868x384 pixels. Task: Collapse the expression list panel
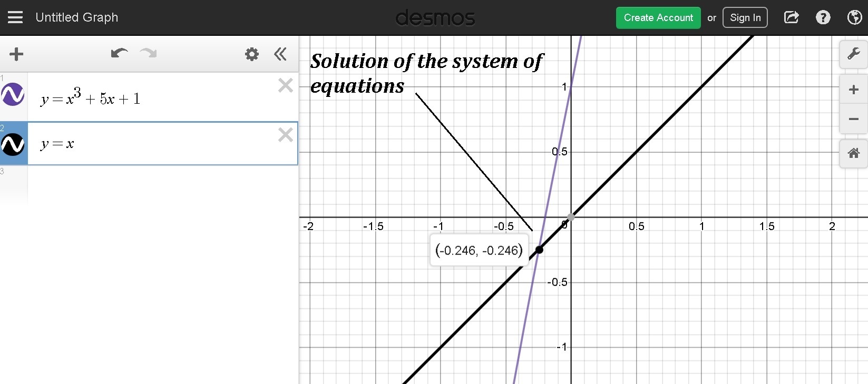[280, 54]
